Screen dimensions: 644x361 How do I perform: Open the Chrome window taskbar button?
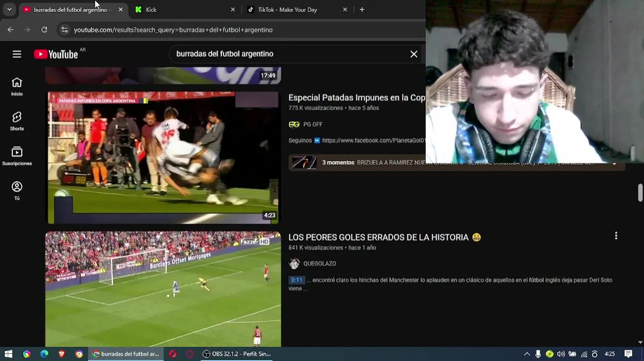click(126, 354)
